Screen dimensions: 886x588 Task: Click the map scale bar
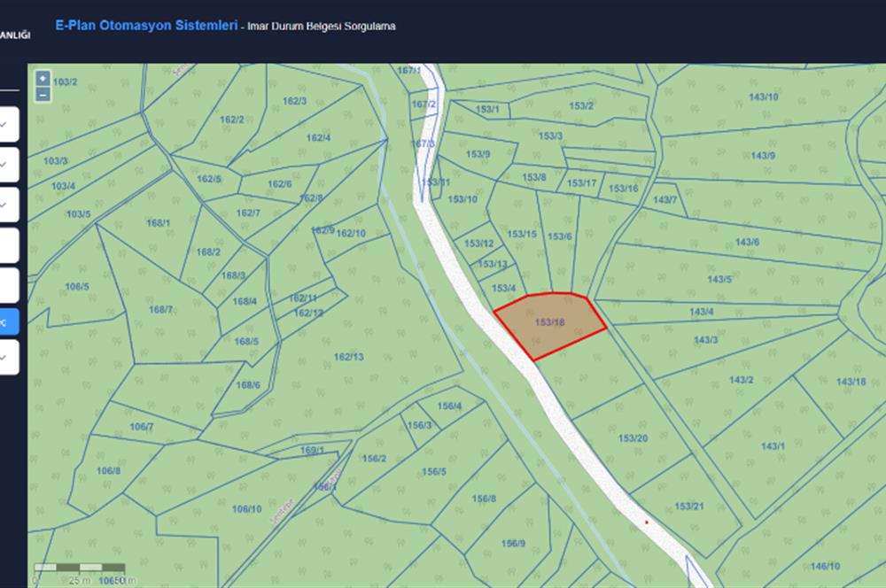[80, 567]
